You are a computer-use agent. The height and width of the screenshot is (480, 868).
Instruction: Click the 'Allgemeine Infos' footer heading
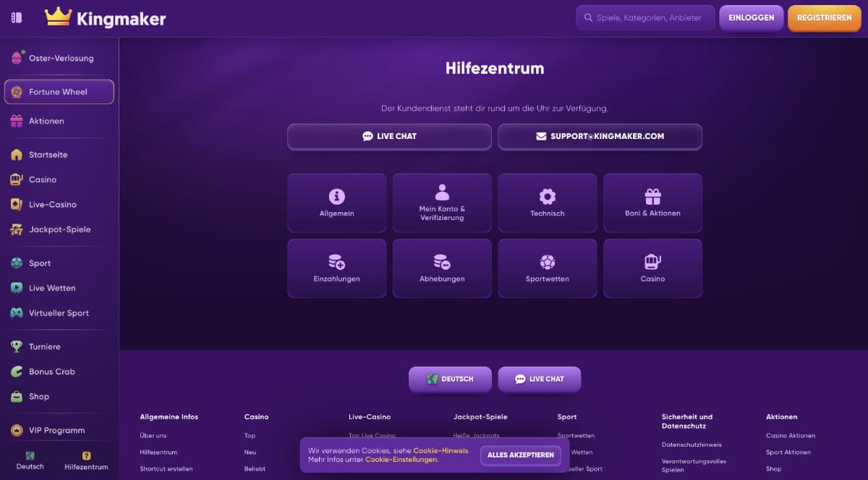pyautogui.click(x=169, y=417)
